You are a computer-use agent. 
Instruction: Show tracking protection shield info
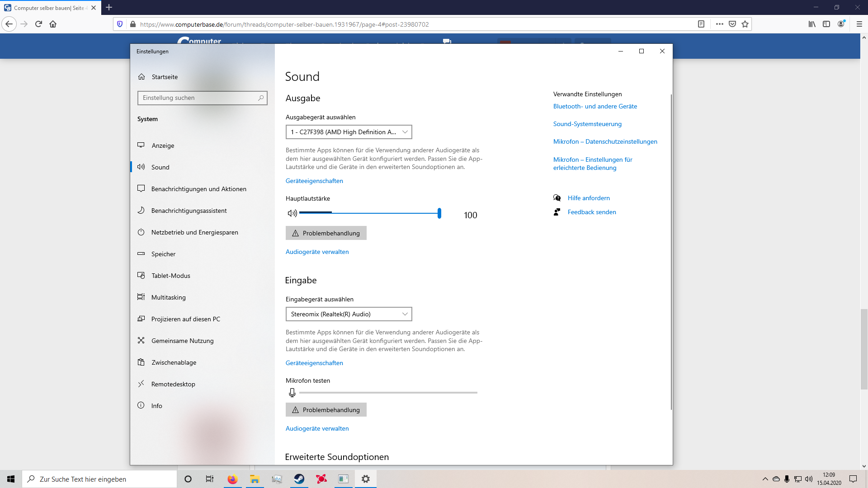(120, 24)
